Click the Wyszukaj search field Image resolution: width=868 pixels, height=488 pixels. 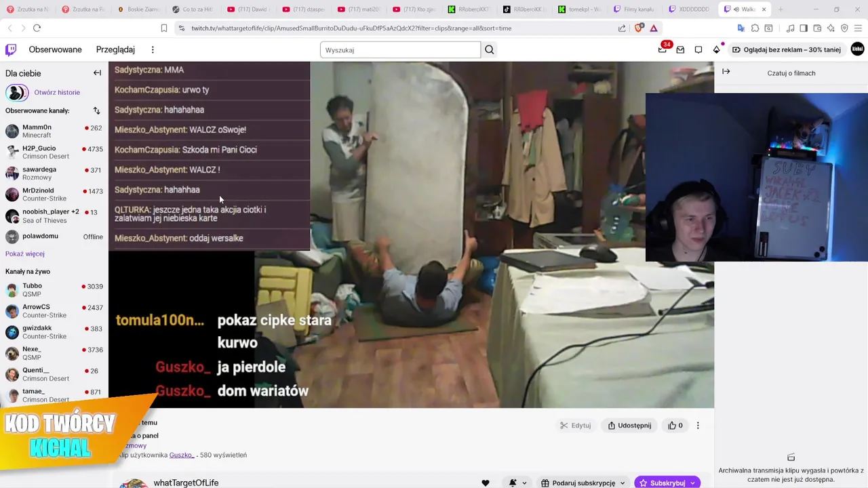tap(400, 49)
